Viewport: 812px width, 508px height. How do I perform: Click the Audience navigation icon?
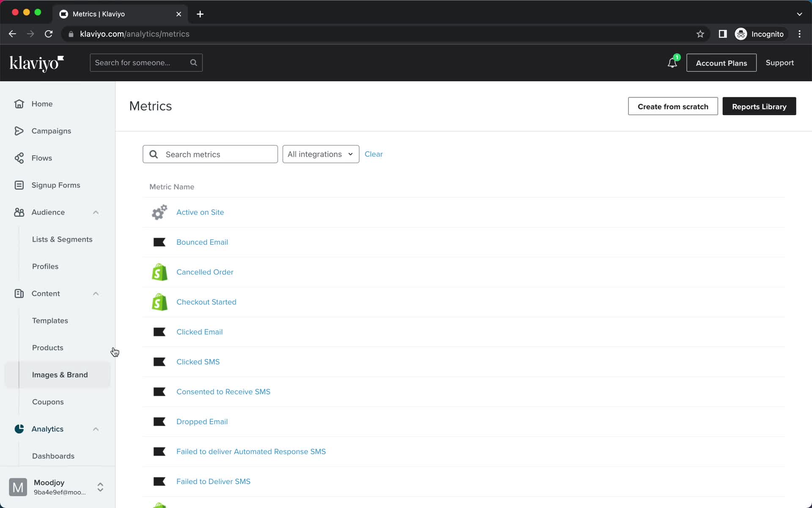[x=19, y=212]
